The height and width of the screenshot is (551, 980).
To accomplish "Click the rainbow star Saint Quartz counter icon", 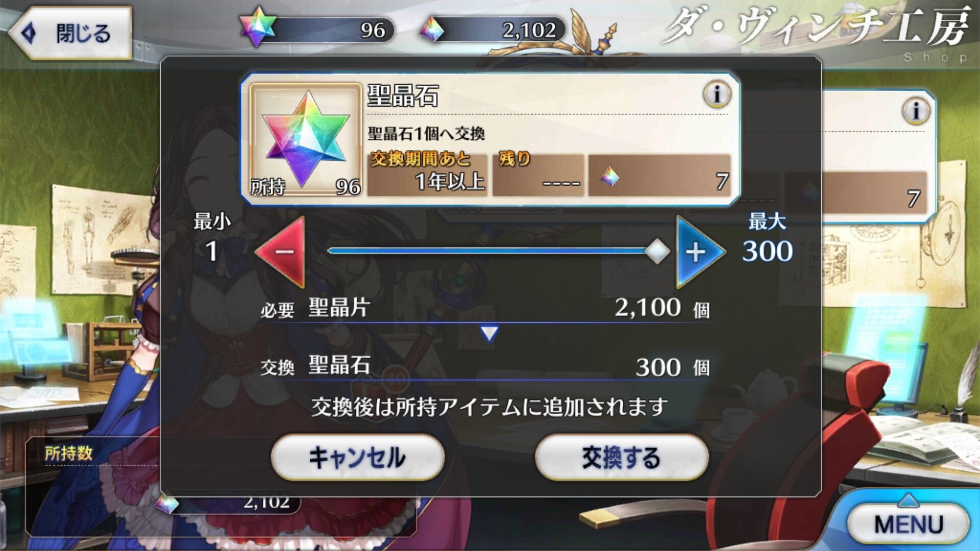I will (x=258, y=27).
